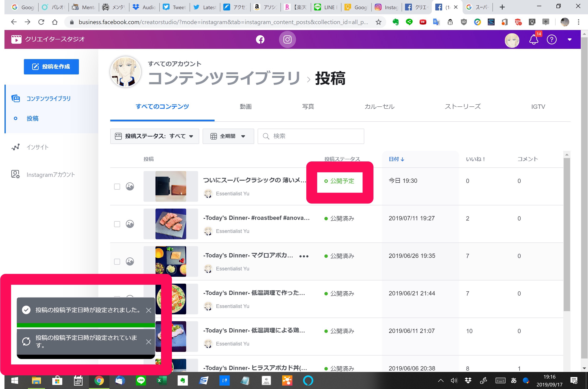The width and height of the screenshot is (588, 389).
Task: Switch to the Facebook icon in header
Action: [260, 39]
